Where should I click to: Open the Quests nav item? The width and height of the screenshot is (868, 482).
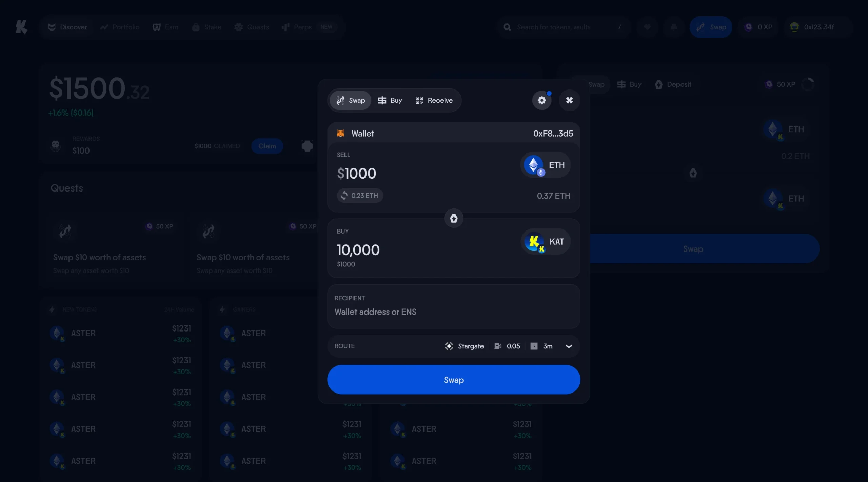click(252, 27)
